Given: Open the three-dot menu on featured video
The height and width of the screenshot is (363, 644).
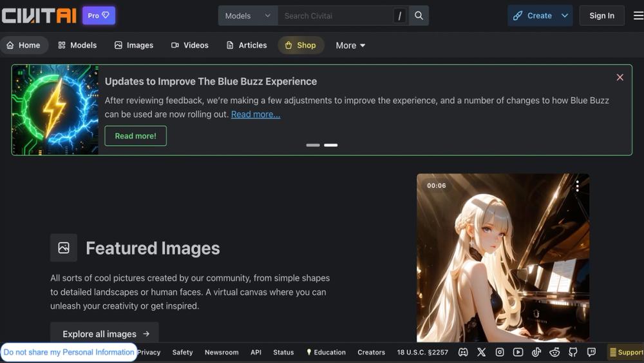Looking at the screenshot, I should click(x=577, y=186).
